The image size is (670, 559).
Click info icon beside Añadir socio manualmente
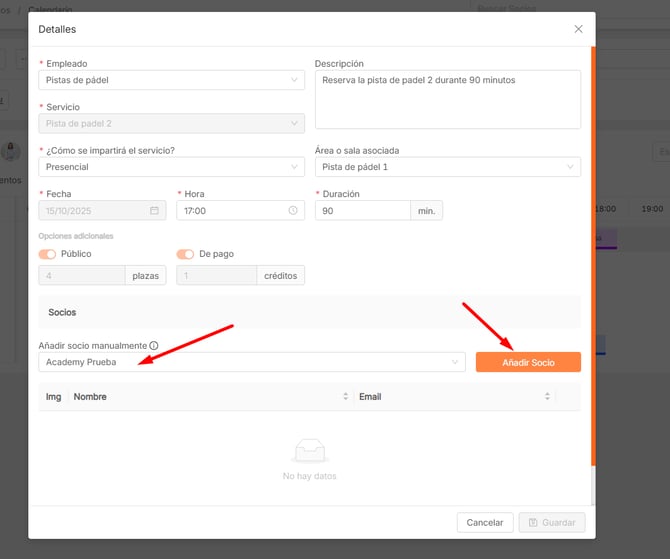coord(153,346)
